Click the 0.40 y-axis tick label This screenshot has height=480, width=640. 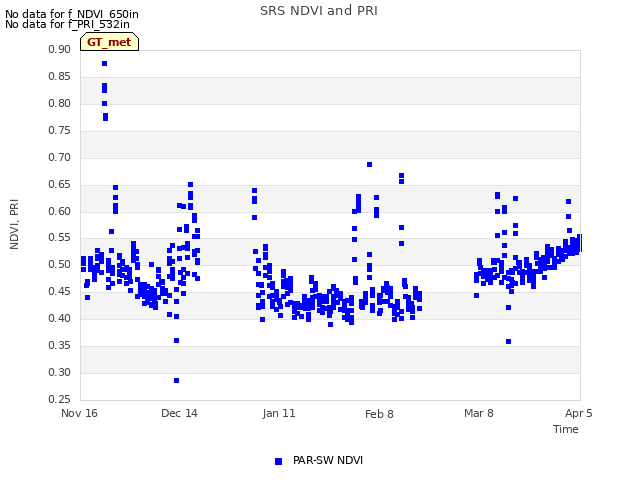[x=60, y=318]
